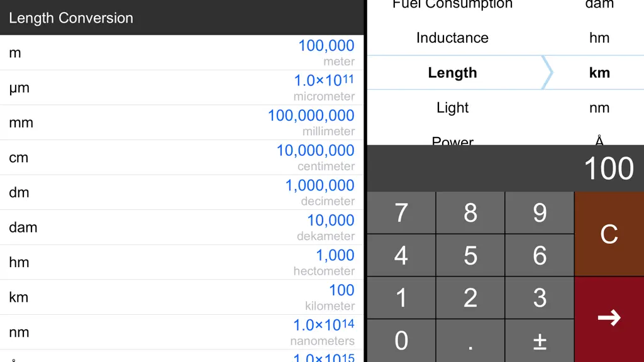Tap the decimal point key
Screen dimensions: 644x362
pos(470,341)
